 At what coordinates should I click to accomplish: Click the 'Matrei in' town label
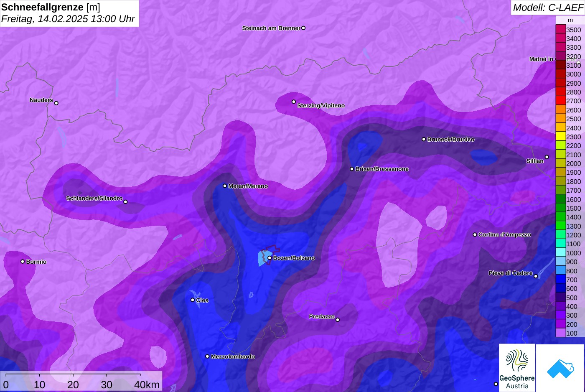541,59
